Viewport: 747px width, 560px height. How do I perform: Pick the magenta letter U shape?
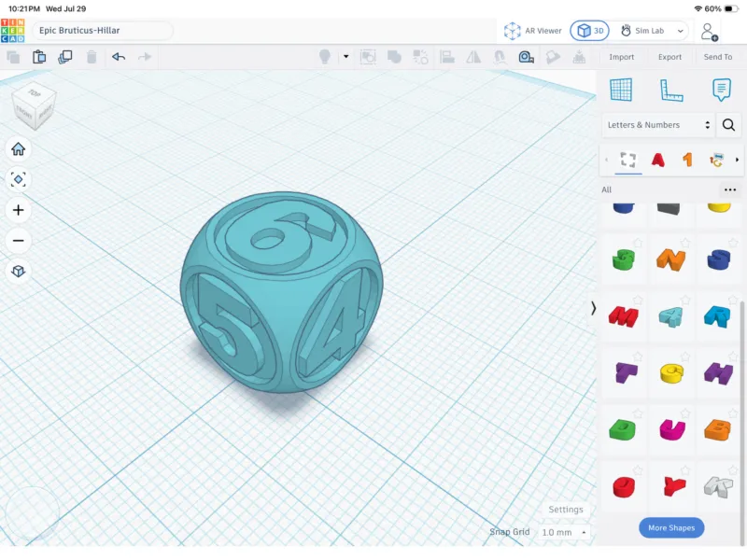(x=671, y=429)
